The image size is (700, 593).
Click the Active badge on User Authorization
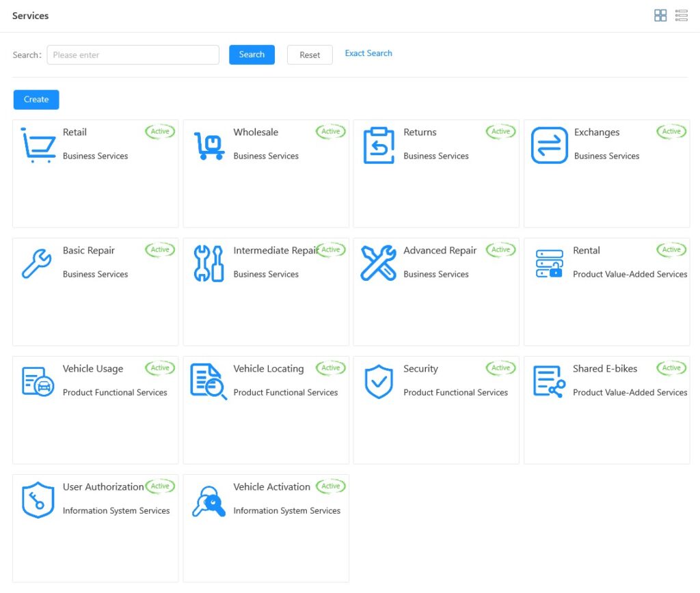[x=160, y=486]
